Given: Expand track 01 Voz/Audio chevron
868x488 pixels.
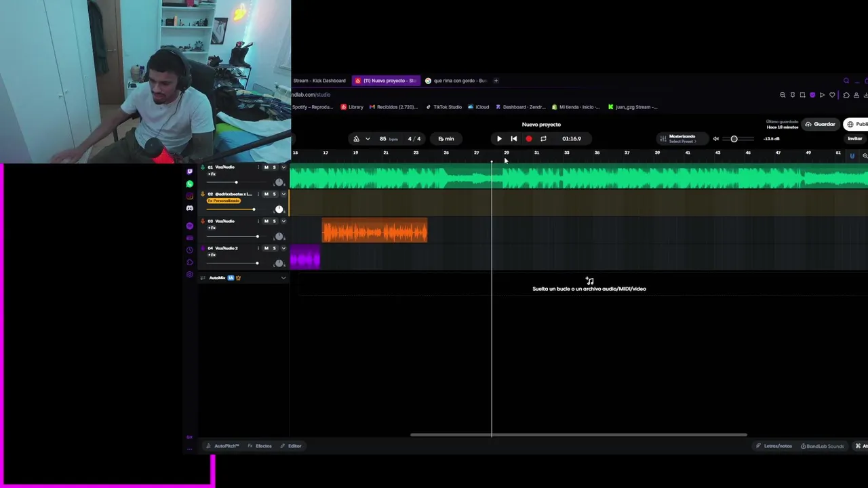Looking at the screenshot, I should tap(283, 167).
